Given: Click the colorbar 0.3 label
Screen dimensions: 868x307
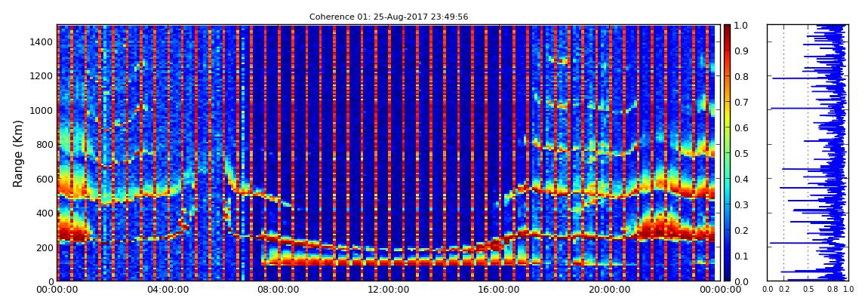Looking at the screenshot, I should (742, 204).
